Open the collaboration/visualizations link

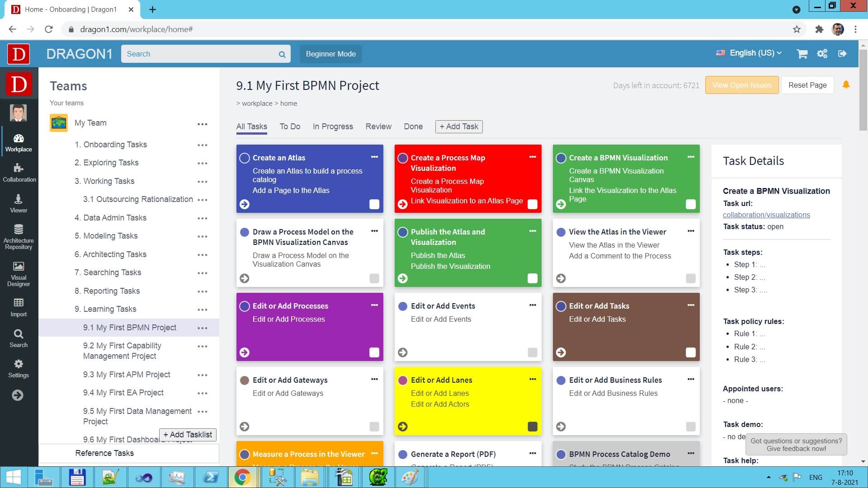[x=766, y=215]
